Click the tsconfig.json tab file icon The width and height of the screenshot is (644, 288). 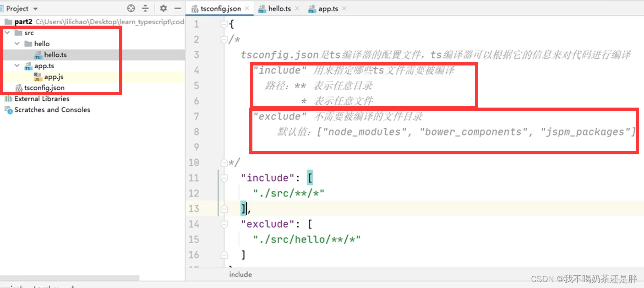195,9
